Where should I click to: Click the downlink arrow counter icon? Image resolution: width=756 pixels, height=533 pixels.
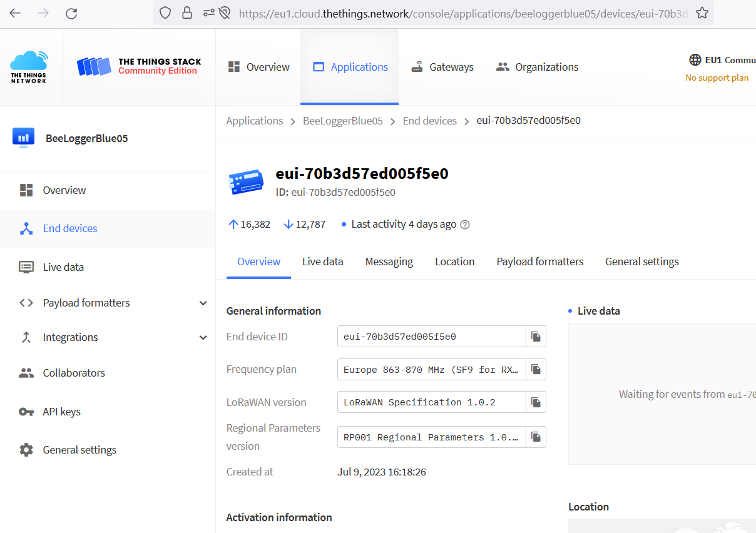point(288,223)
